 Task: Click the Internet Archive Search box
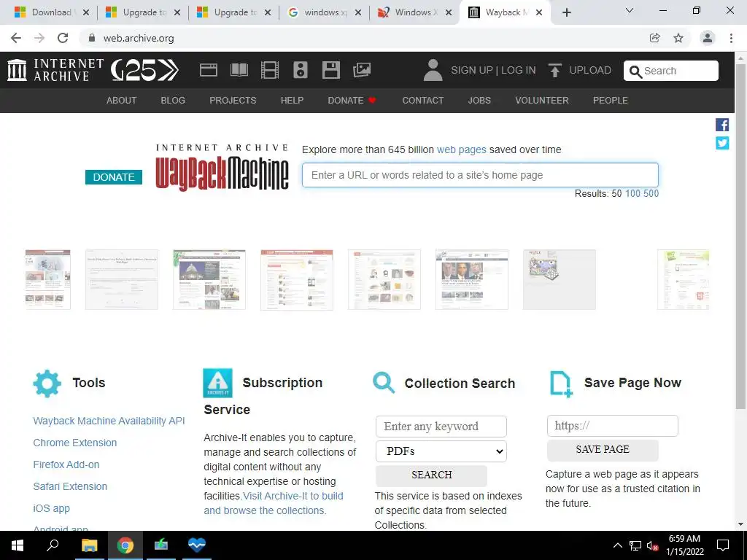pos(671,71)
